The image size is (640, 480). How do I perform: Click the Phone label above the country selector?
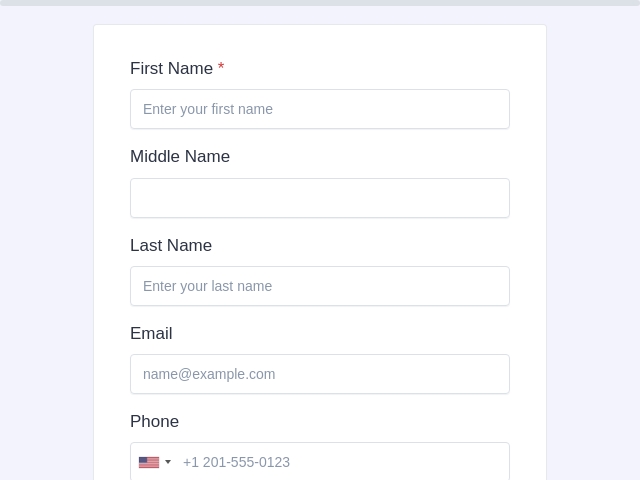pyautogui.click(x=155, y=421)
